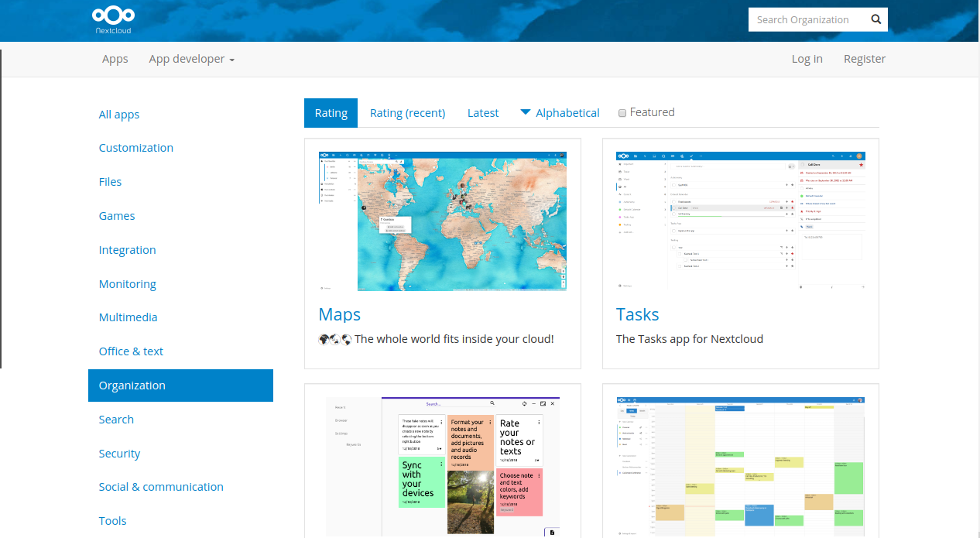The height and width of the screenshot is (538, 980).
Task: Click the search magnifier icon
Action: 876,20
